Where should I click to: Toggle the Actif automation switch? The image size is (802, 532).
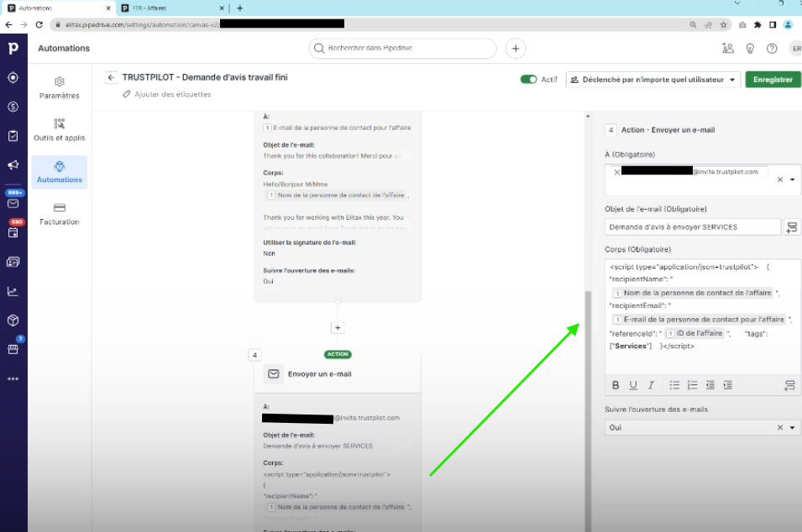(x=528, y=80)
